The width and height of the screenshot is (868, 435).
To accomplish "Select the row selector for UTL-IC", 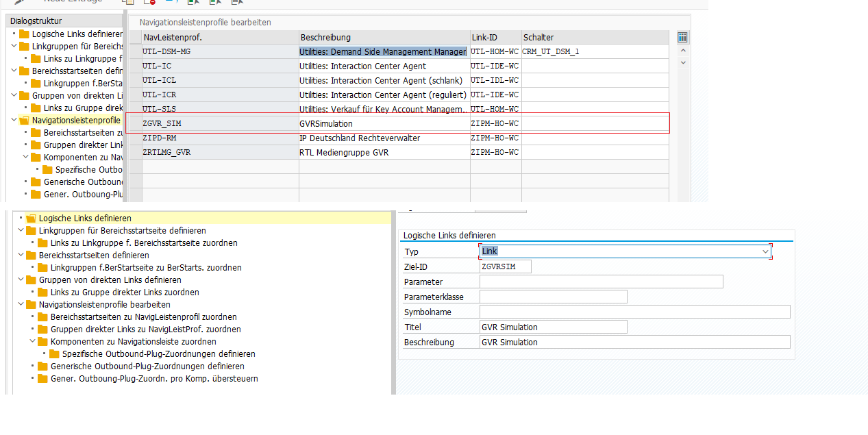I will coord(135,66).
